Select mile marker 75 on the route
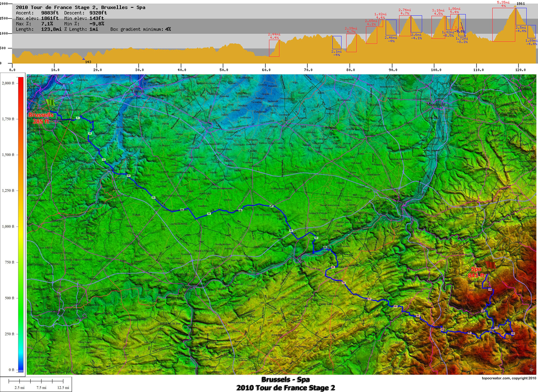This screenshot has height=392, width=538. [369, 299]
